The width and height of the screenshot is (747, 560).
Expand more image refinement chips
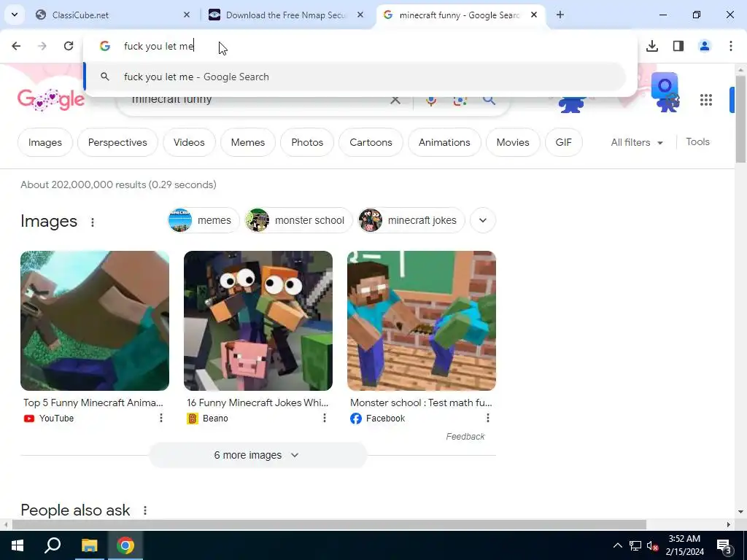coord(483,220)
